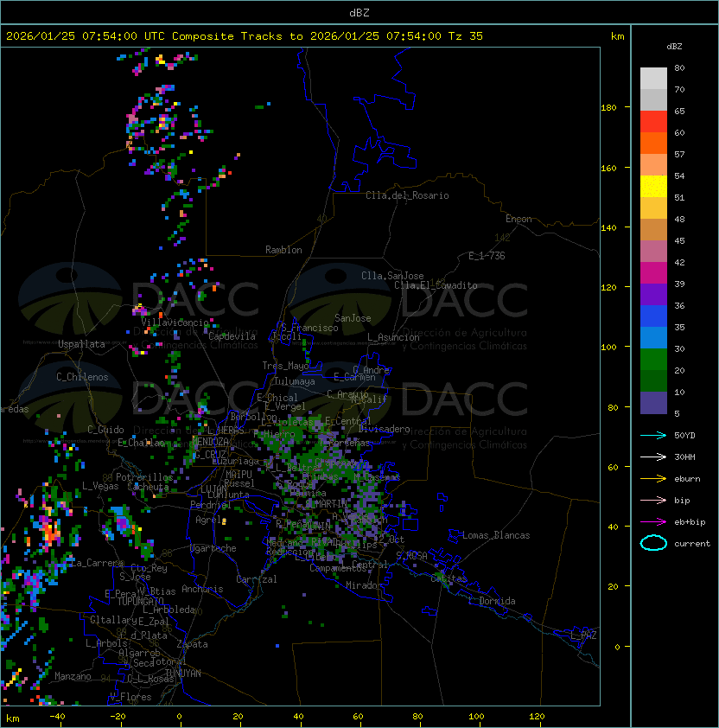Viewport: 719px width, 728px height.
Task: Click the 'Ugarteche' map label
Action: pos(213,548)
